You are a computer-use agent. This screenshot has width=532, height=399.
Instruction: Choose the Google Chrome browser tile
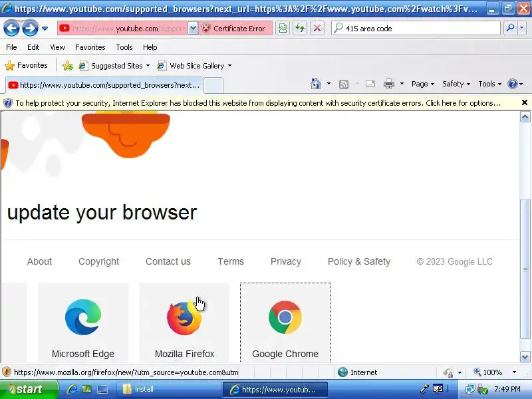[x=285, y=323]
